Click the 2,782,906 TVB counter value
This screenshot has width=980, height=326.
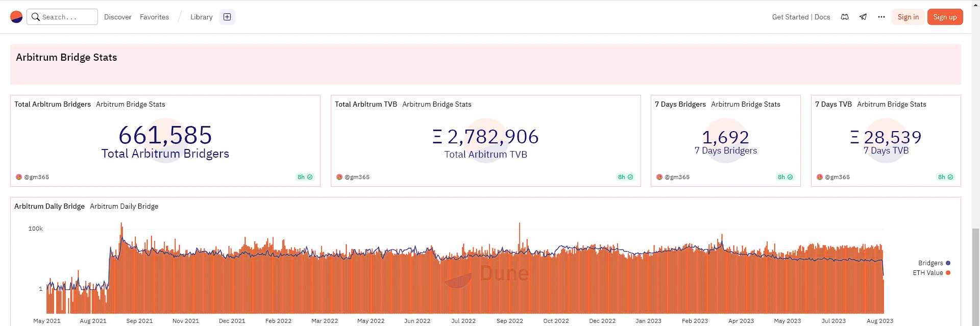pyautogui.click(x=486, y=137)
